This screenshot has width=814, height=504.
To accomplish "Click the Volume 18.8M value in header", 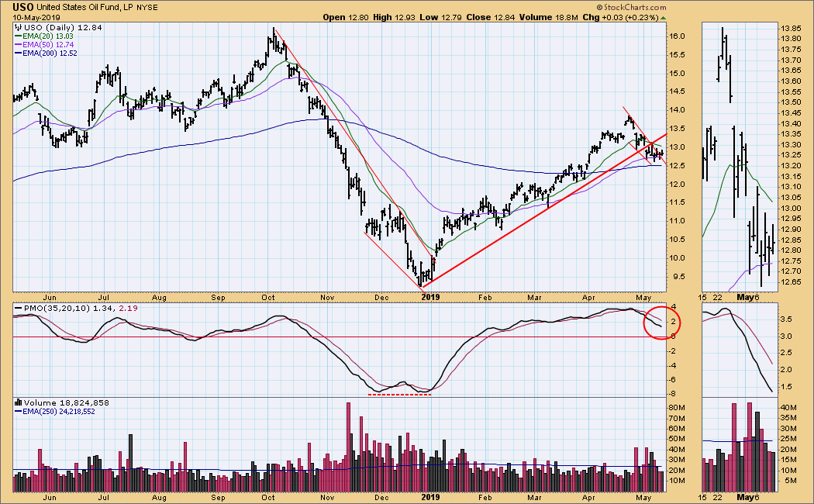I will (x=548, y=17).
